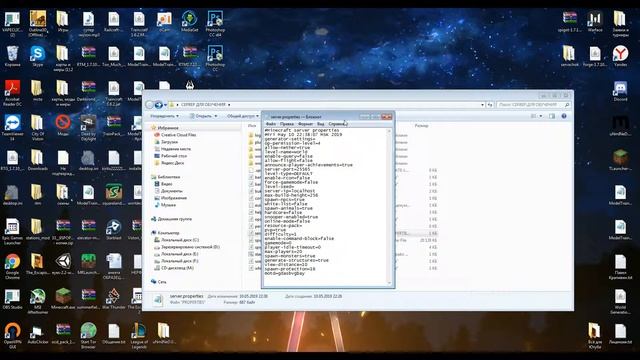Click server.properties name in Explorer details pane
The image size is (640, 360).
tap(187, 296)
